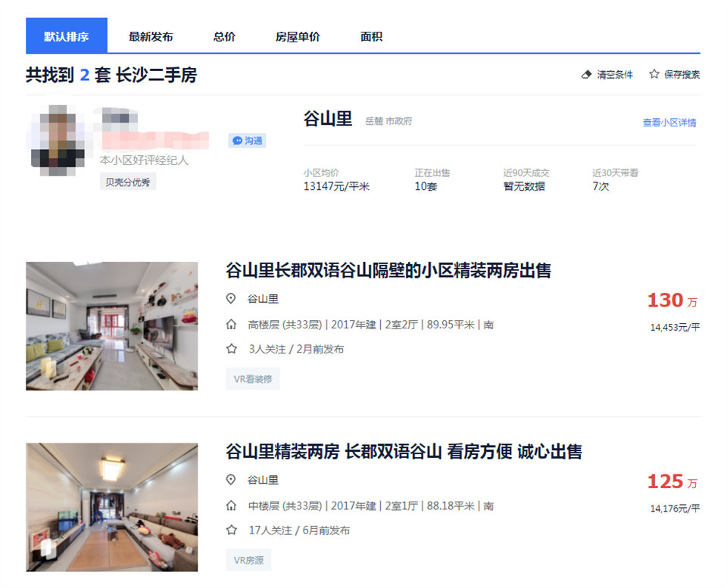This screenshot has width=727, height=588.
Task: Select the 默认排序 sorting tab
Action: pos(67,36)
